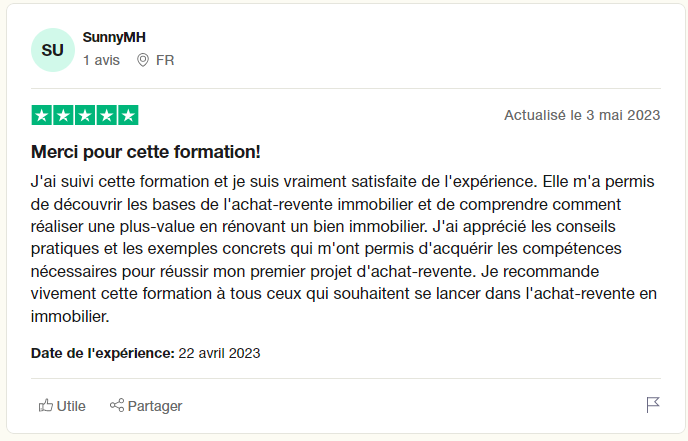The image size is (688, 441).
Task: Click the middle star of the rating
Action: [85, 115]
